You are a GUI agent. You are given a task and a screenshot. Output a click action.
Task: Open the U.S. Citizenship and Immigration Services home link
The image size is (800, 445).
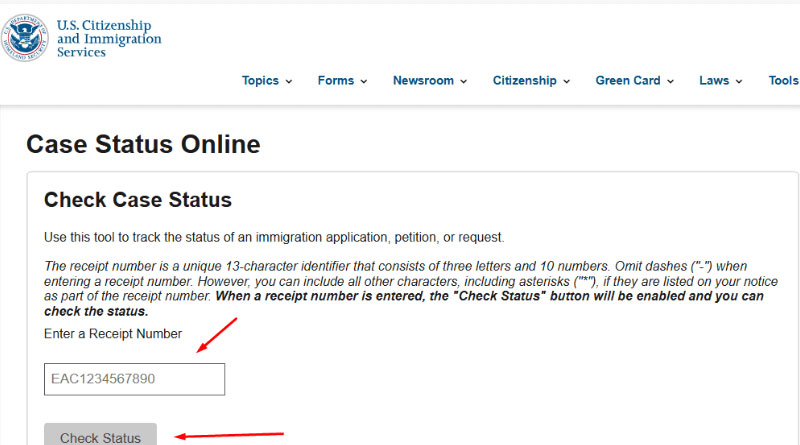click(x=109, y=39)
